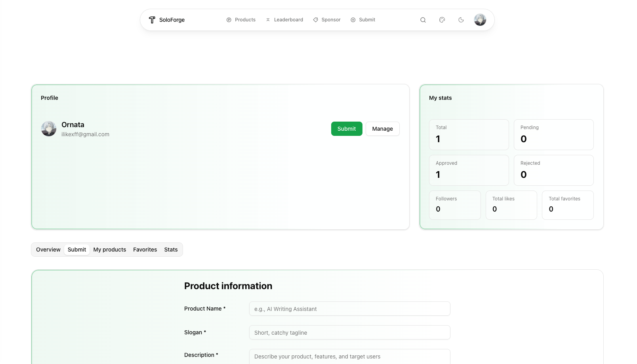Open the user avatar in the navbar

click(480, 19)
